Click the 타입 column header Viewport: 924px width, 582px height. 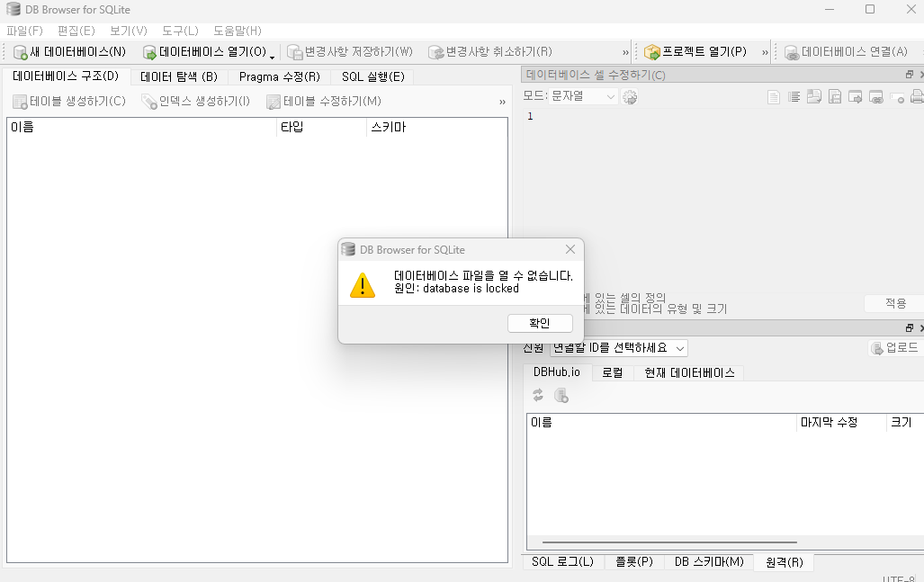[321, 127]
